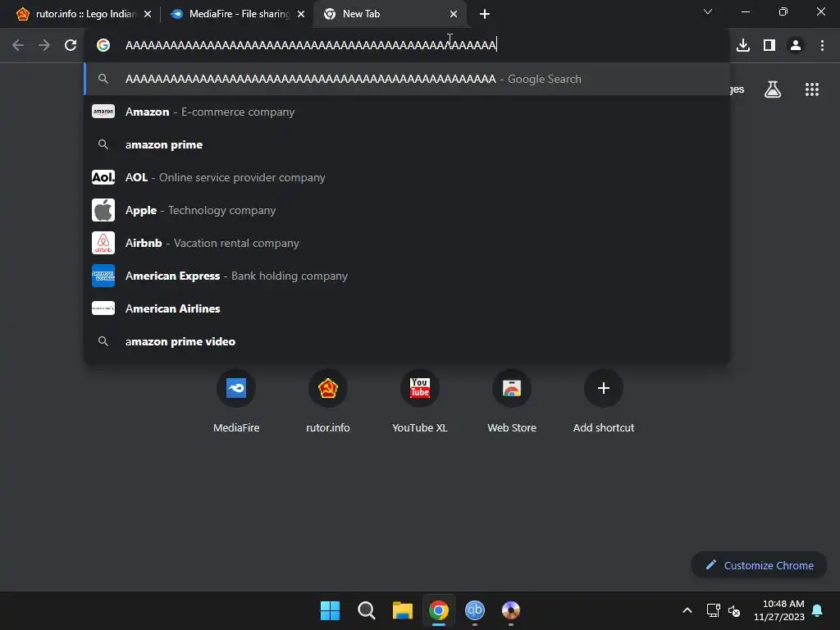Open a new tab with plus button
This screenshot has height=630, width=840.
485,14
